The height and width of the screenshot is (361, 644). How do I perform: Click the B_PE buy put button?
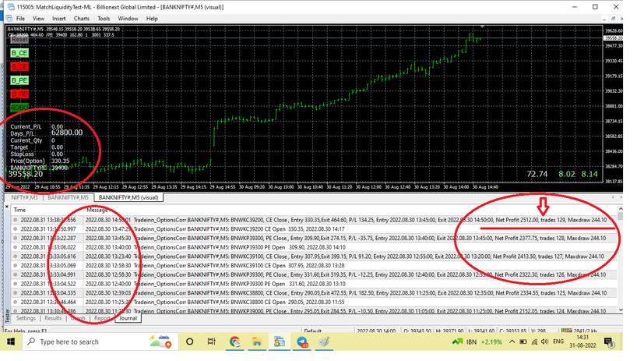(x=19, y=80)
